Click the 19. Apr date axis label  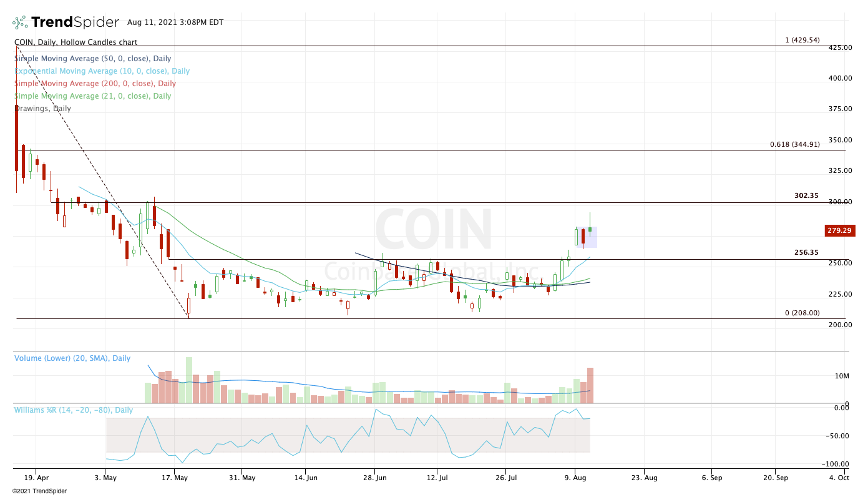click(x=36, y=478)
